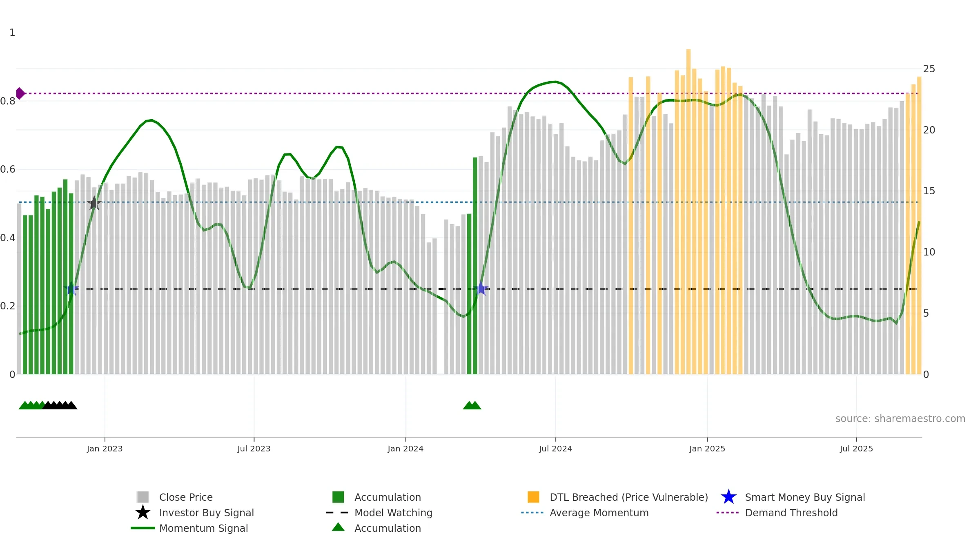Click the green Accumulation square legend swatch
This screenshot has width=980, height=551.
[x=338, y=497]
